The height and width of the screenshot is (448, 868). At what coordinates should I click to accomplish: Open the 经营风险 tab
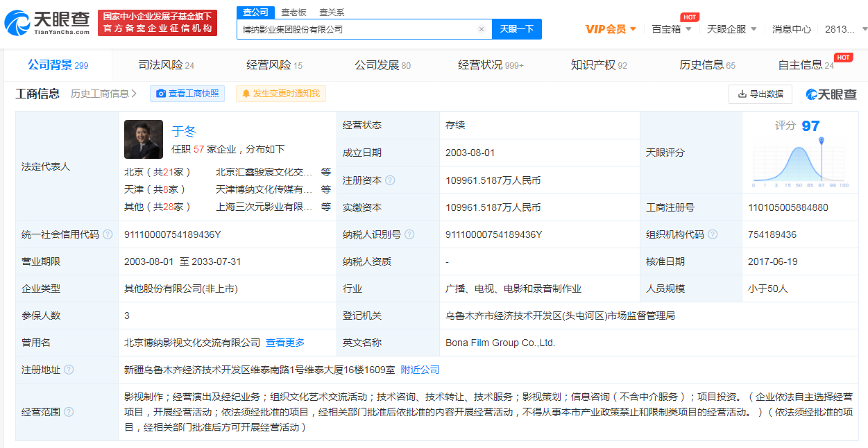275,65
